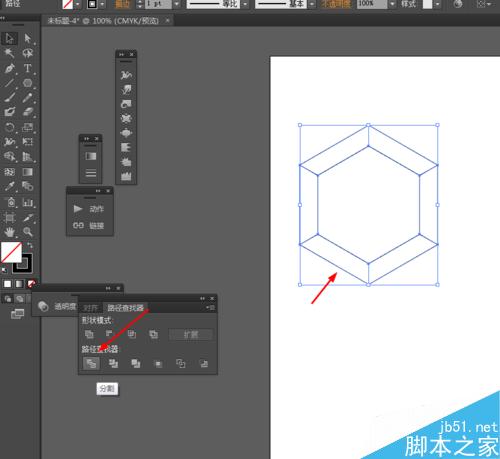Select the Type tool
The height and width of the screenshot is (459, 500).
click(x=27, y=68)
